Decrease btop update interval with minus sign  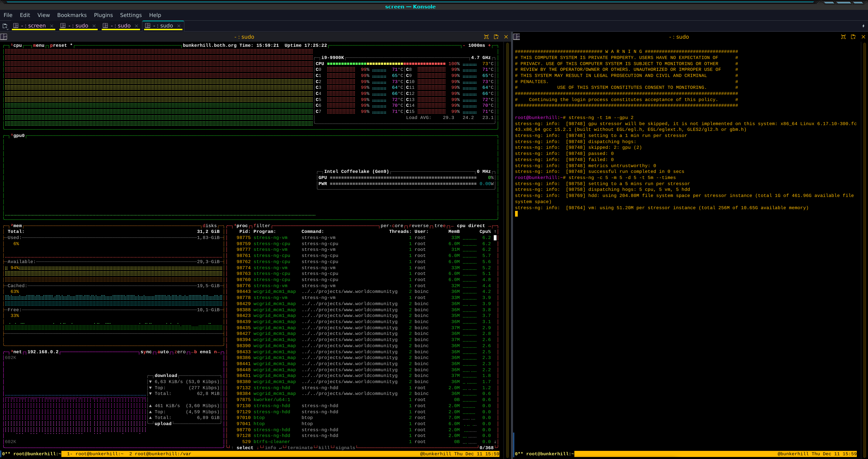click(464, 45)
